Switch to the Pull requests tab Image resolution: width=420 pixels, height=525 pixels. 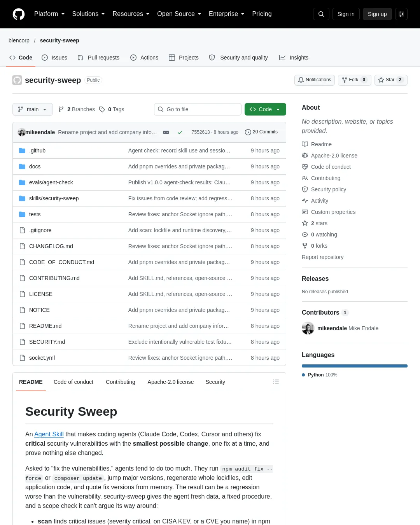tap(98, 58)
